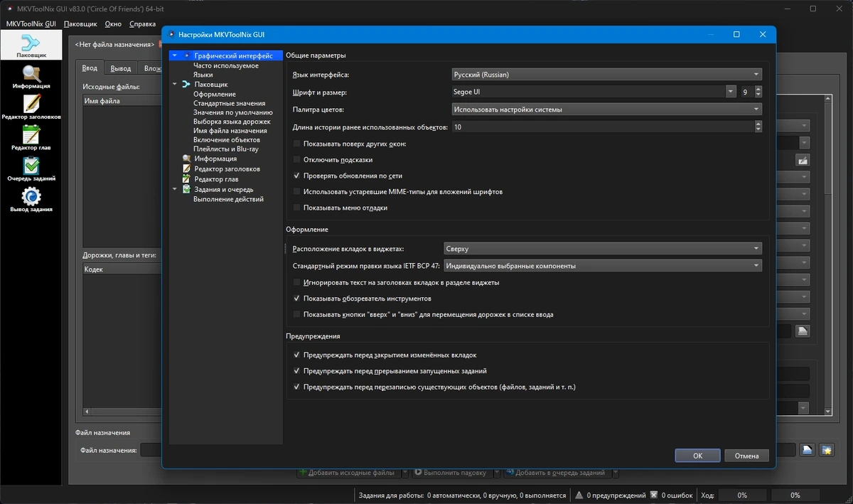Viewport: 853px width, 504px height.
Task: Toggle Предупреждать перед прерыванием запущенных заданий
Action: (297, 371)
